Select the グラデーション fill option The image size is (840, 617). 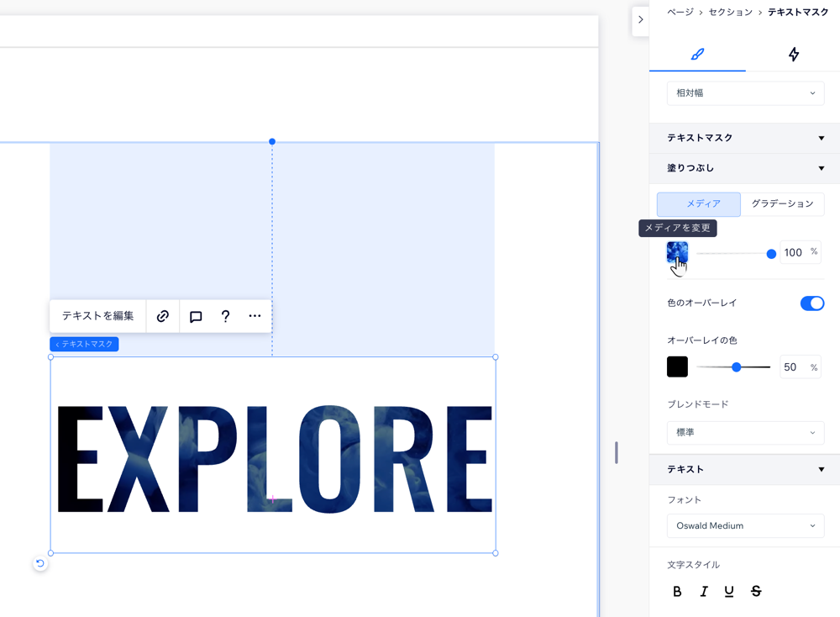[782, 204]
